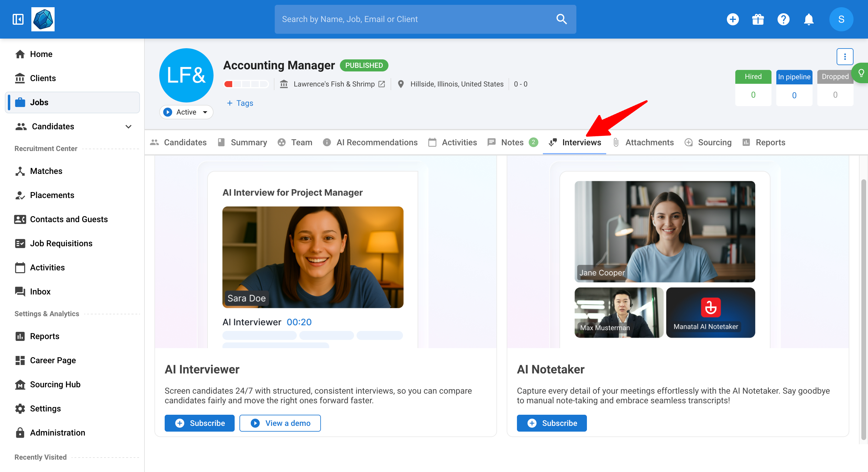Click View a demo button
The image size is (868, 472).
(280, 423)
